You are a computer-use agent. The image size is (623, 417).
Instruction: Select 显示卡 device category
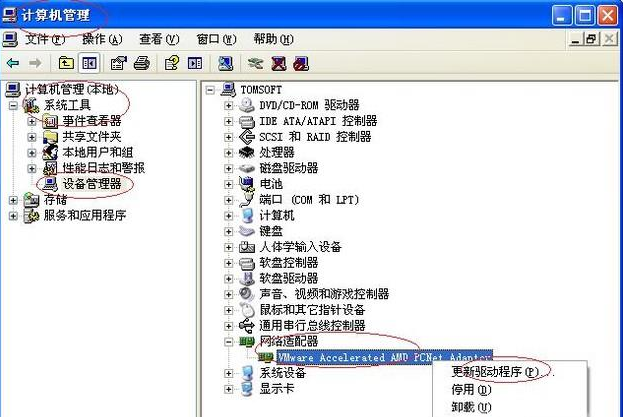[x=277, y=388]
